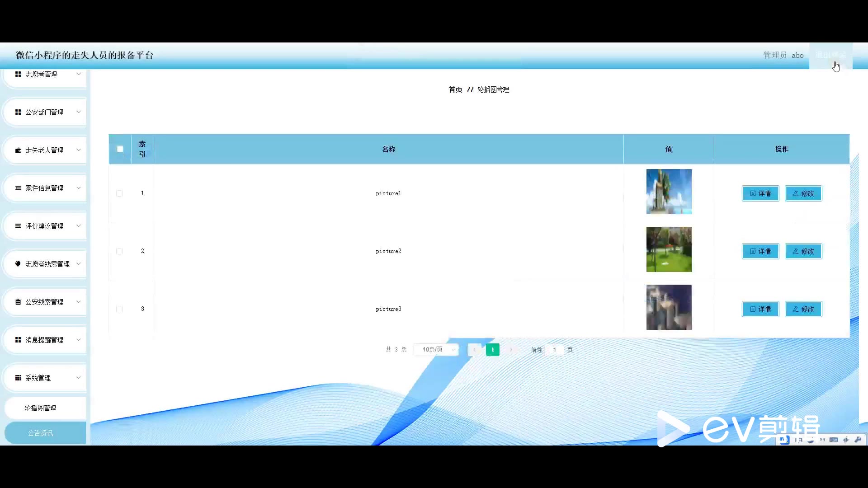868x488 pixels.
Task: Click 详情 button for picture3
Action: click(760, 309)
